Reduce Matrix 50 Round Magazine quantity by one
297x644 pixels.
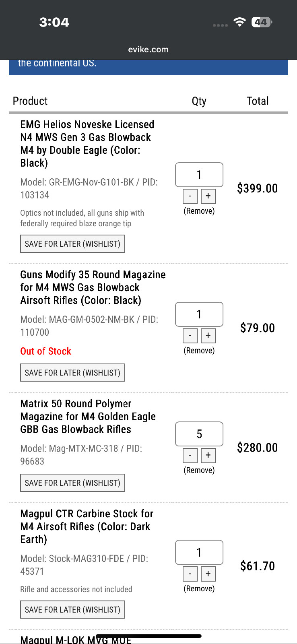[x=190, y=455]
